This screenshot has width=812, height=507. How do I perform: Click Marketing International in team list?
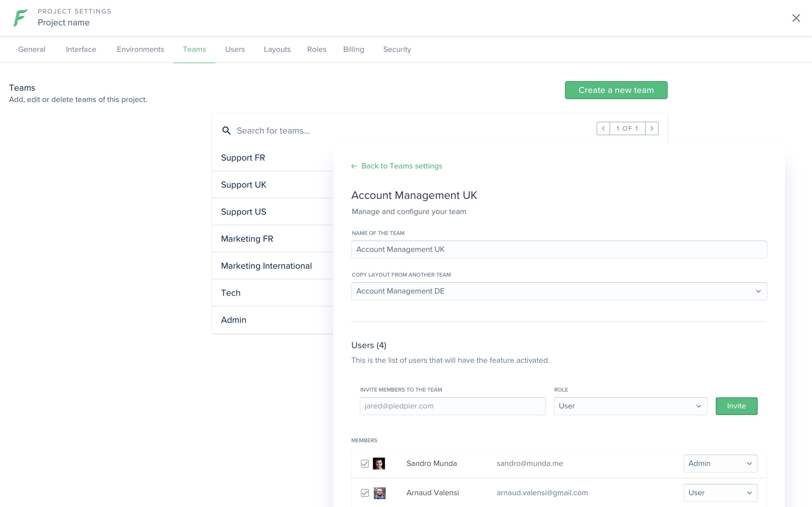[x=266, y=266]
